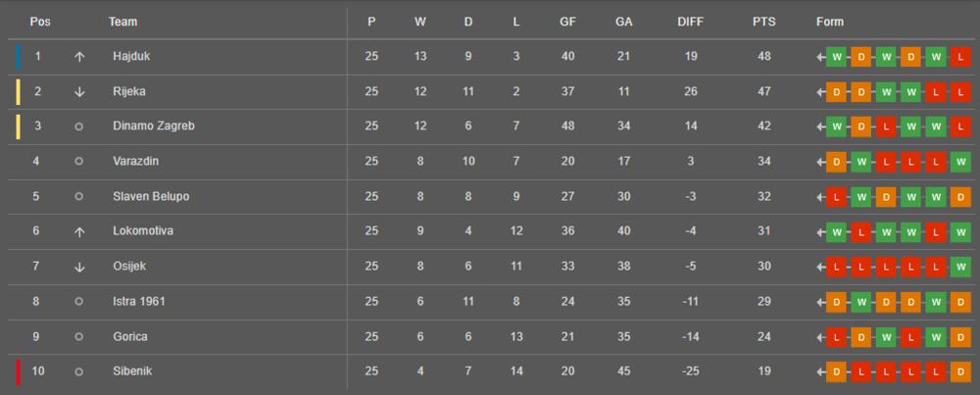Viewport: 980px width, 395px height.
Task: Sort by the DIFF column header
Action: click(690, 22)
